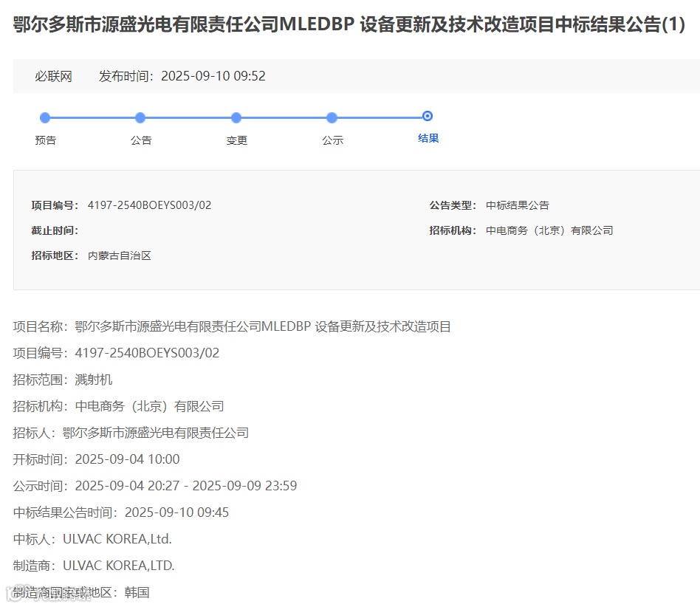700x607 pixels.
Task: Click 制造商 ULVAC KOREA,LTD. line
Action: tap(94, 566)
